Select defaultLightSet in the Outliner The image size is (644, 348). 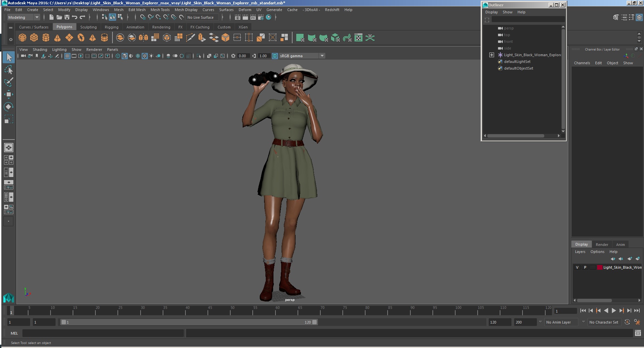click(x=517, y=62)
